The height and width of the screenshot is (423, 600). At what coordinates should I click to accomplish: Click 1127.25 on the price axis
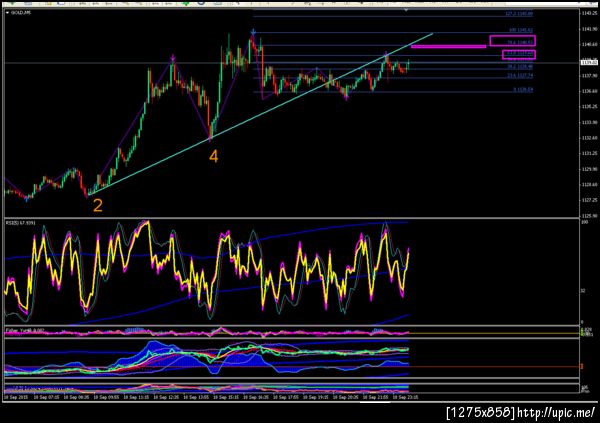[589, 200]
